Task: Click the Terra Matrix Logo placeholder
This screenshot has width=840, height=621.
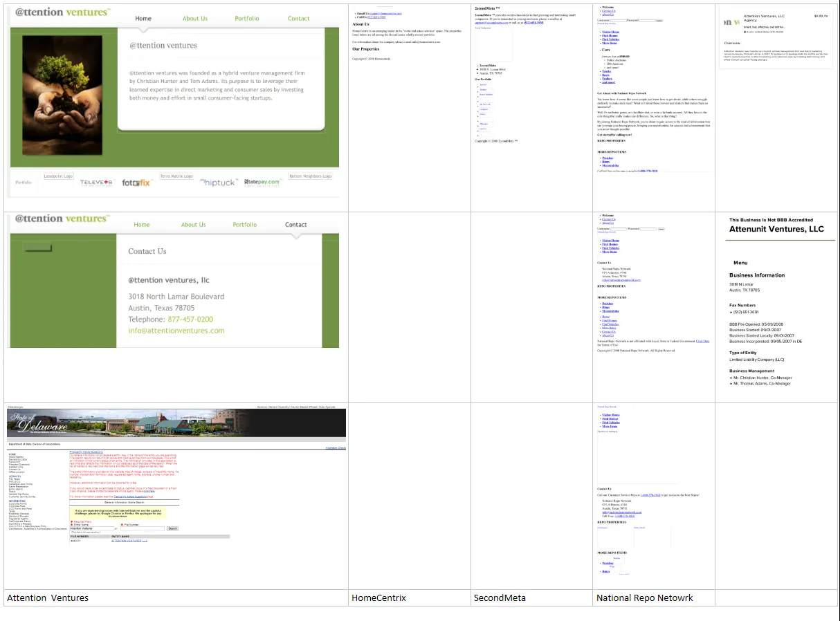Action: (176, 176)
